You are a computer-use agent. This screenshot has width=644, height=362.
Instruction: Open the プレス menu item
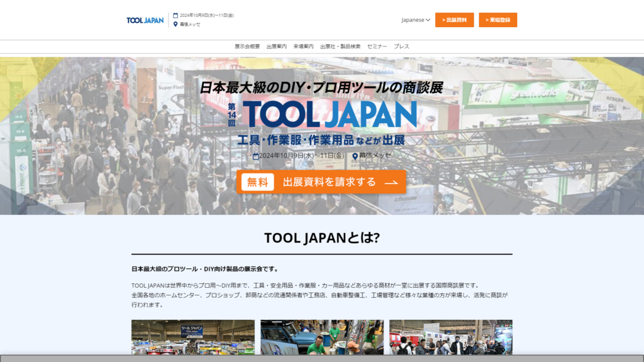[401, 47]
